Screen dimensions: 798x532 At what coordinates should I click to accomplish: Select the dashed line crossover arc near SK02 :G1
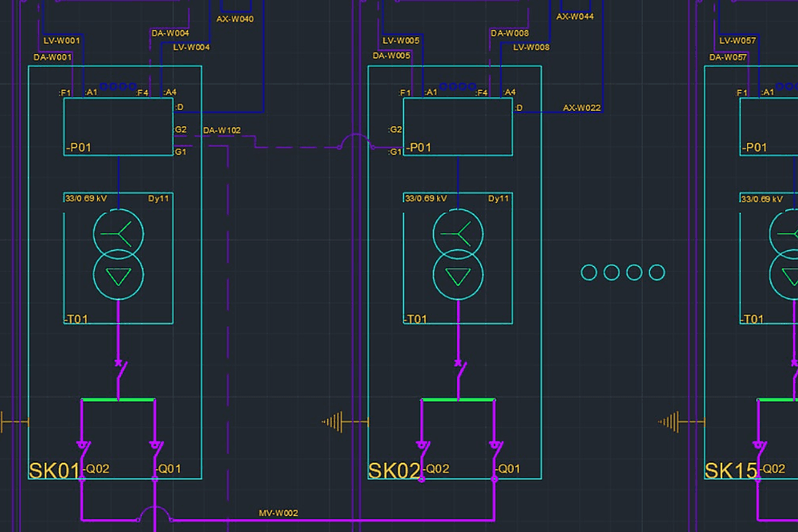point(356,141)
